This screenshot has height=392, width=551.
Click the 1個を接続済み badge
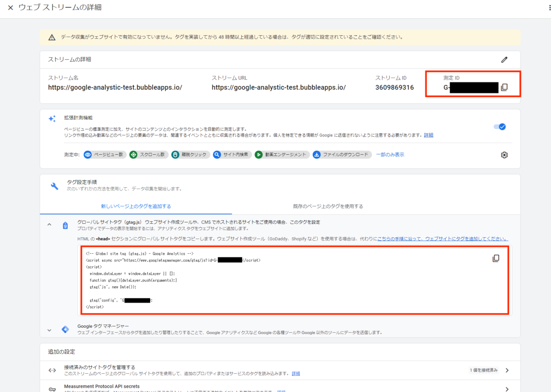coord(484,370)
